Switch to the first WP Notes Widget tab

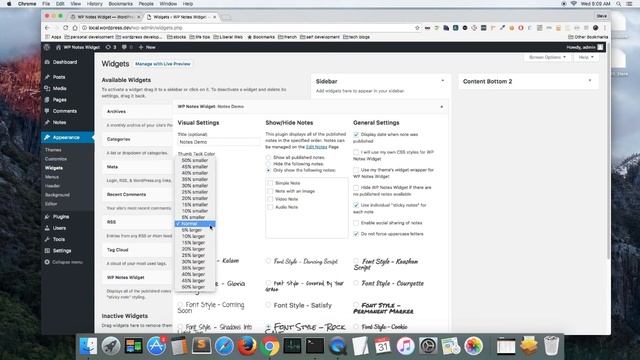[x=105, y=17]
